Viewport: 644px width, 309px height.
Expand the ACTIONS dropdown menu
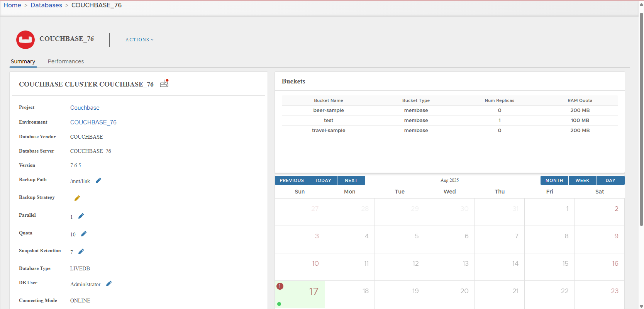(x=139, y=40)
